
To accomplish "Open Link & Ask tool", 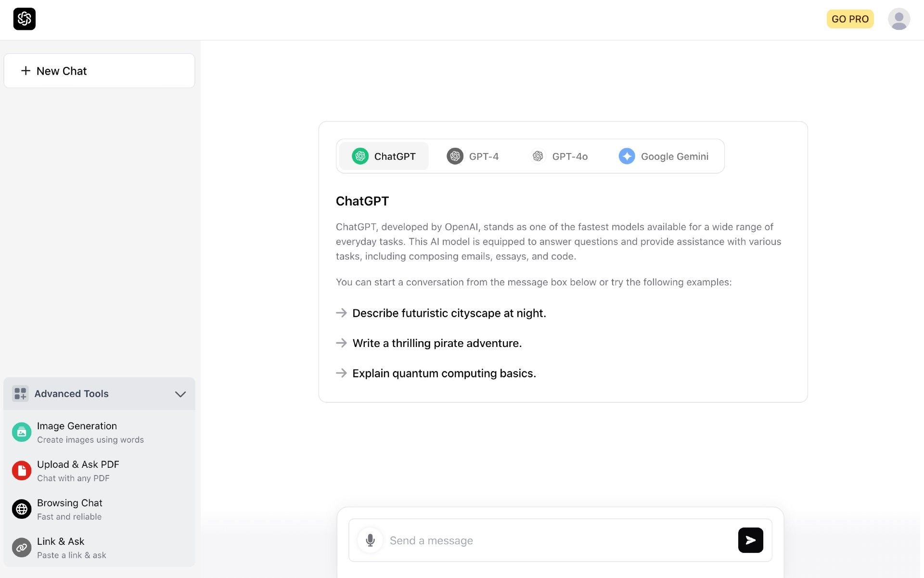I will pos(99,547).
